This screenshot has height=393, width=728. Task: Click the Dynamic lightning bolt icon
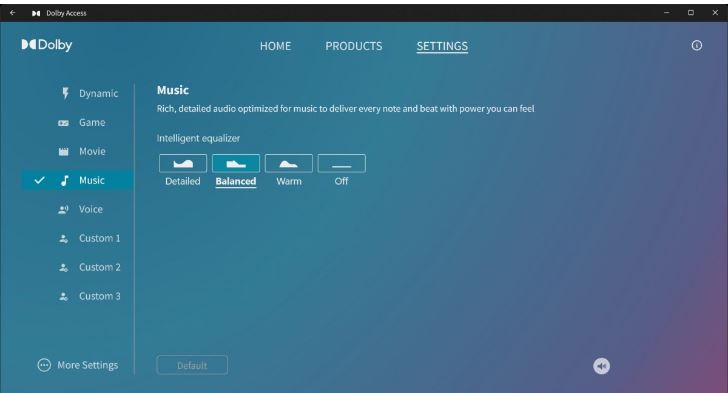click(65, 93)
